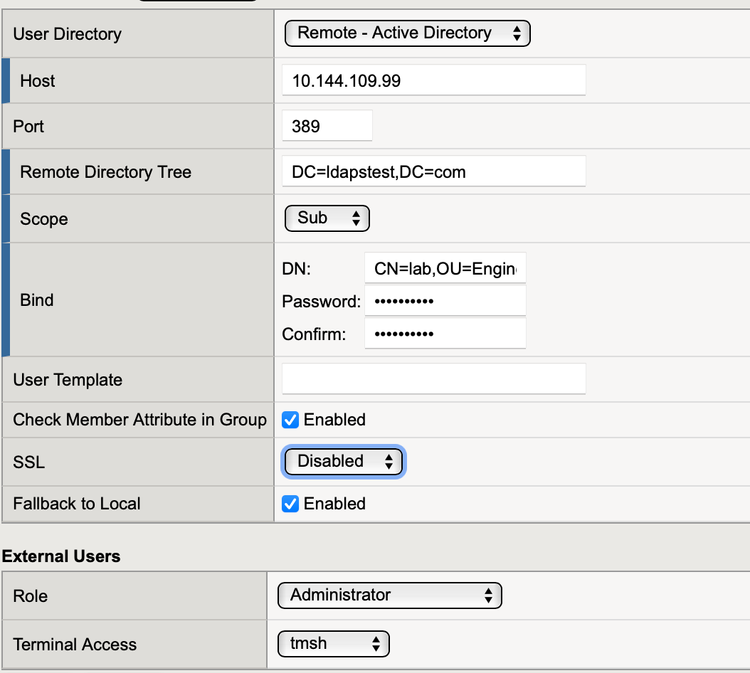Open the Role dropdown showing Administrator

389,596
